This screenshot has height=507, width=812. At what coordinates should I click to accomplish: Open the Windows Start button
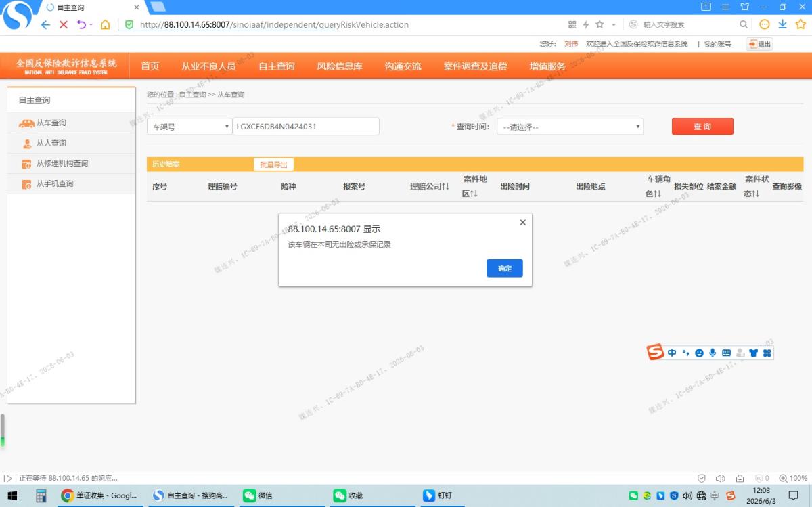[x=12, y=495]
